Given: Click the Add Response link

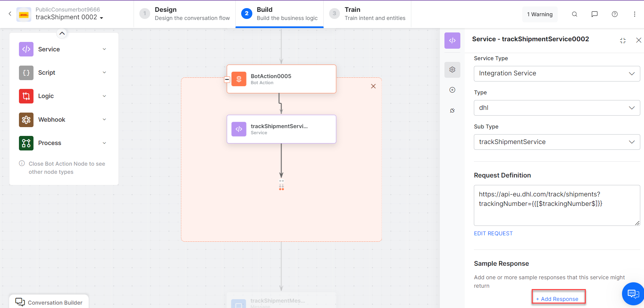Looking at the screenshot, I should pos(558,299).
